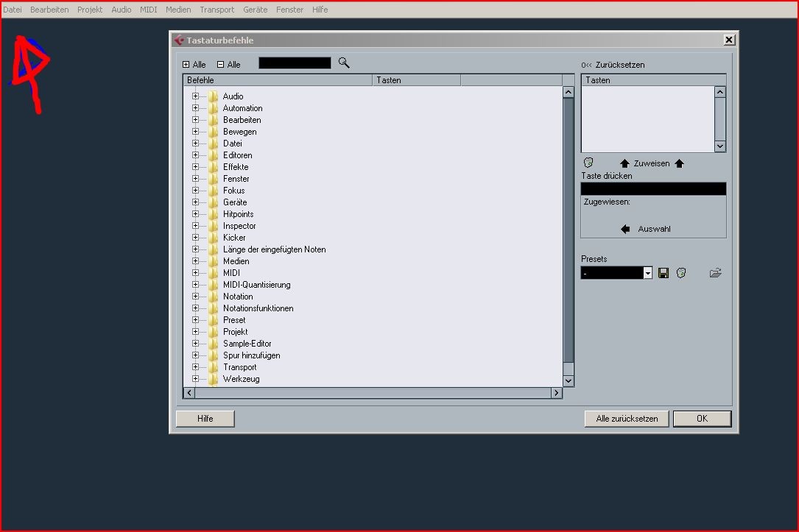This screenshot has width=799, height=532.
Task: Click the Hilfe button in dialog
Action: pos(205,419)
